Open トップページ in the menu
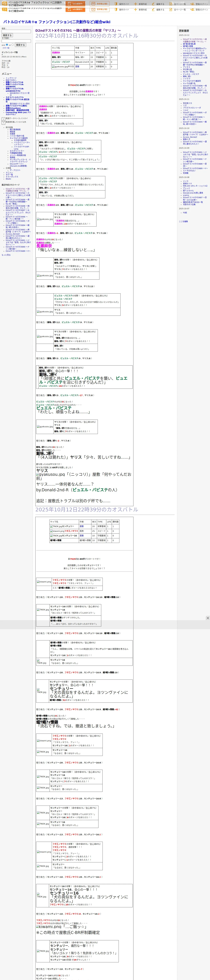The image size is (210, 980). click(x=11, y=78)
